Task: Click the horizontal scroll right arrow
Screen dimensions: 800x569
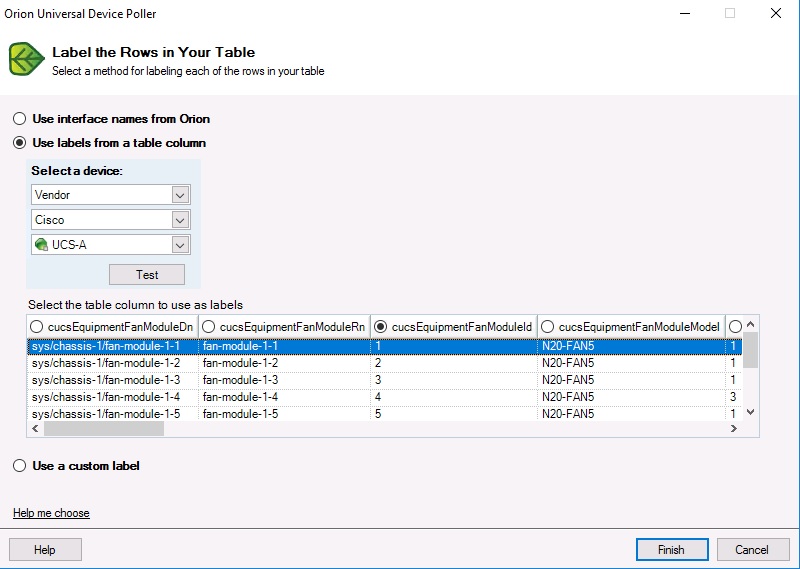Action: [x=734, y=429]
